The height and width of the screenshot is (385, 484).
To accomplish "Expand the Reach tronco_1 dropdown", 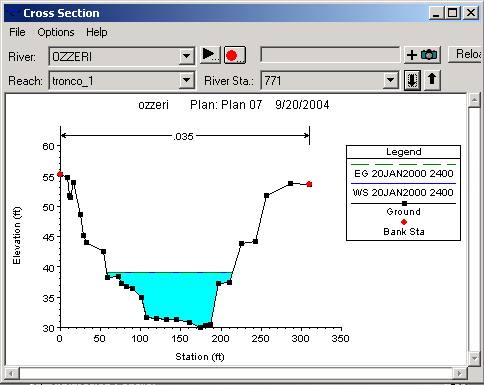I will (186, 81).
